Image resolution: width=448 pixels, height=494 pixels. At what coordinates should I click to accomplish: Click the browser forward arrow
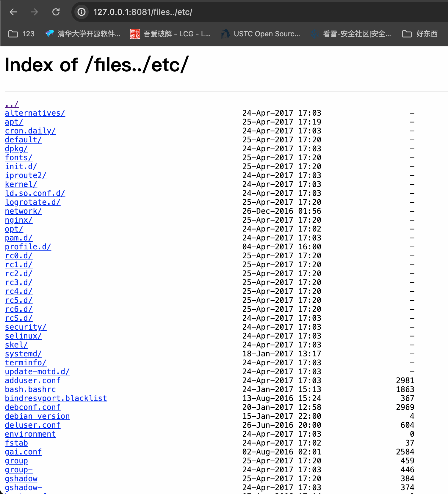[35, 12]
